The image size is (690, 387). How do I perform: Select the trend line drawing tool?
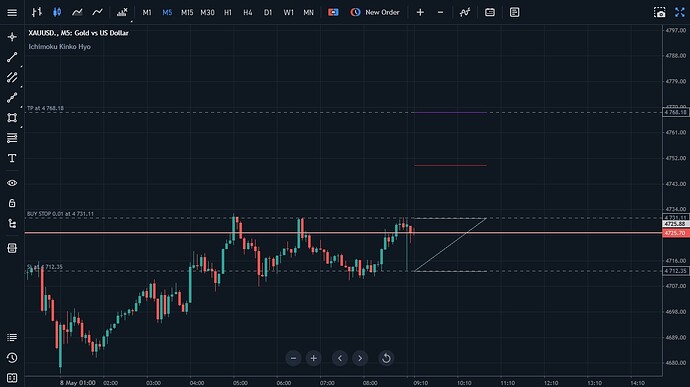point(12,57)
